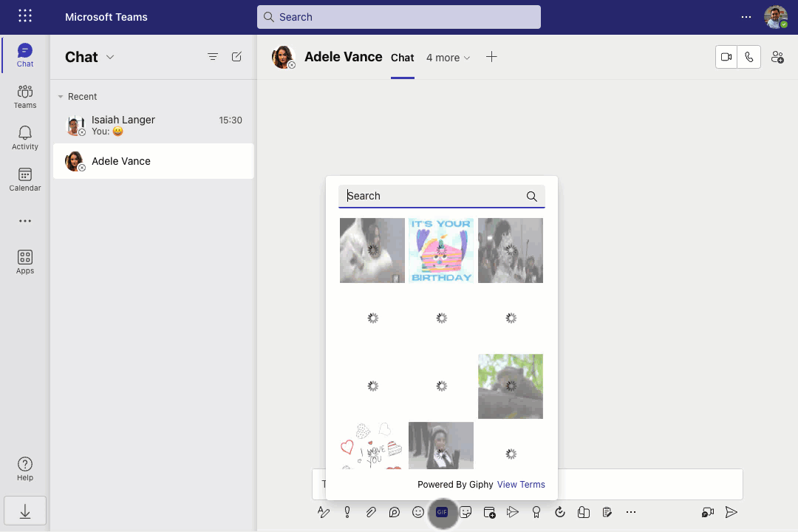Collapse the Recent chats section

(x=61, y=97)
